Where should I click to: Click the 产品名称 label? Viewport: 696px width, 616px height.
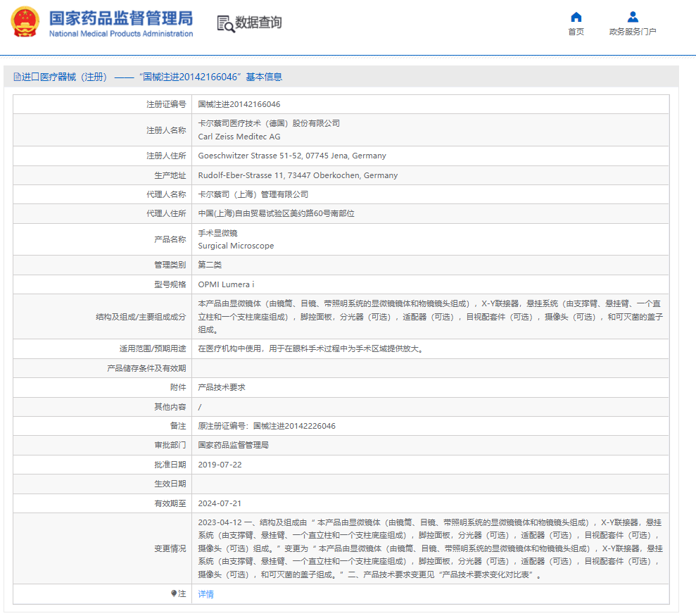[170, 240]
